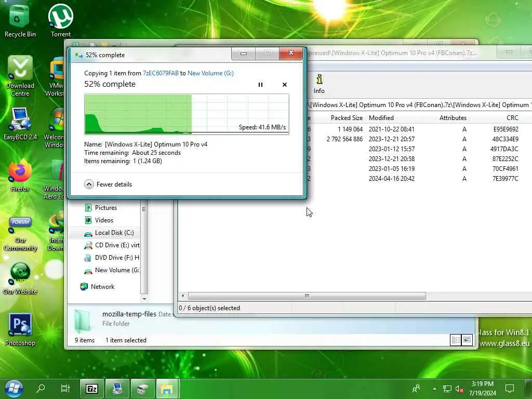Open Our Community forum shortcut
The height and width of the screenshot is (399, 532).
coord(20,234)
